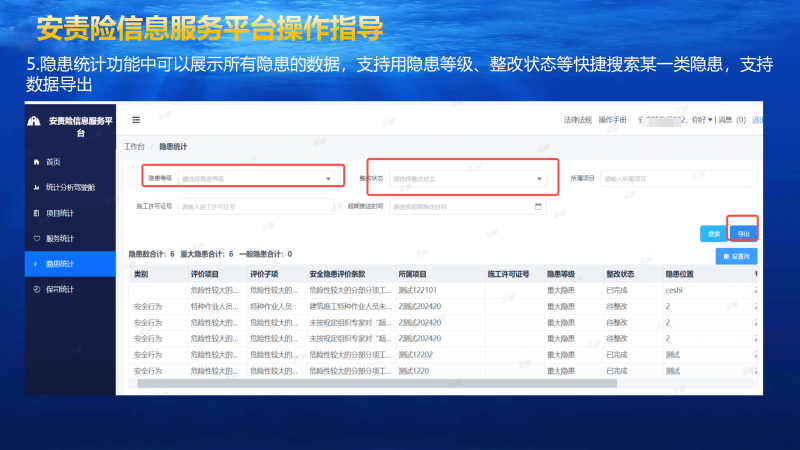Click the 测试1220 project cell
Viewport: 800px width, 450px height.
click(x=413, y=371)
